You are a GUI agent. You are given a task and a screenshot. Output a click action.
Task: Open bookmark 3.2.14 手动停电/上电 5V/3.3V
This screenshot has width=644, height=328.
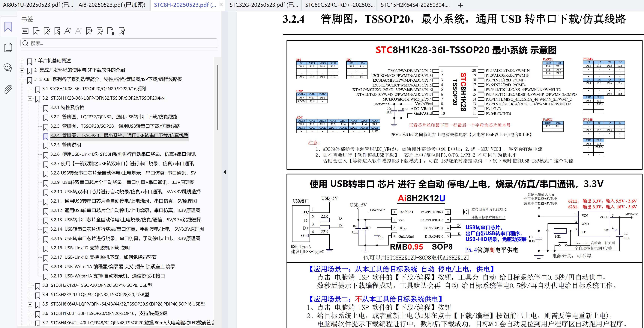pos(127,229)
